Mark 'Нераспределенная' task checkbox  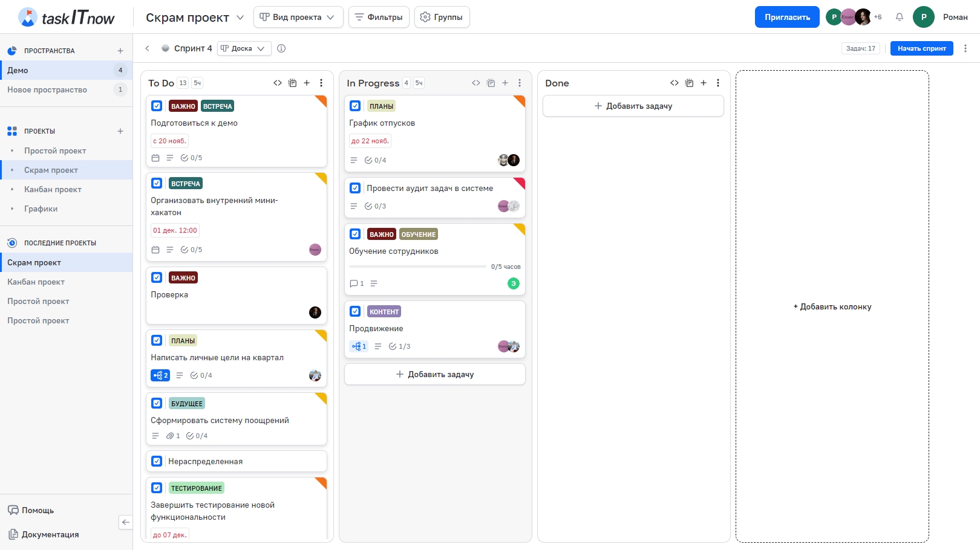(x=157, y=461)
